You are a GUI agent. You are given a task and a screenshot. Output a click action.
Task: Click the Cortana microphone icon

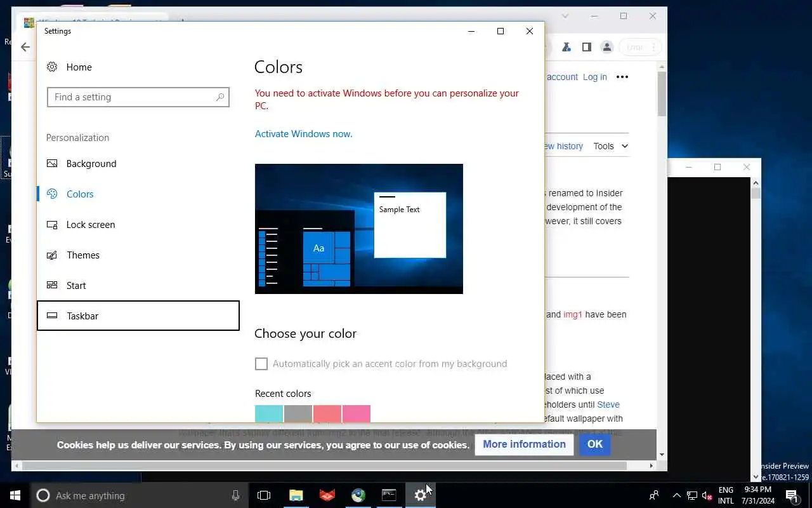[x=236, y=495]
